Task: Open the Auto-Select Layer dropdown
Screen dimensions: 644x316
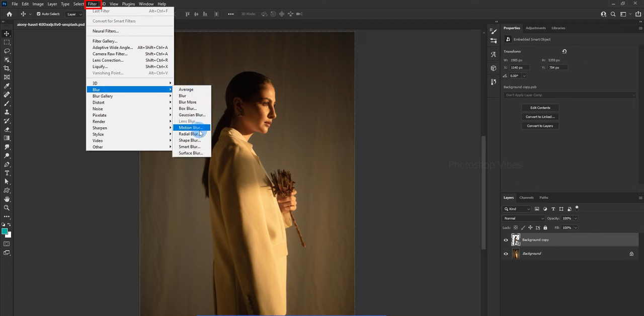Action: [x=74, y=14]
